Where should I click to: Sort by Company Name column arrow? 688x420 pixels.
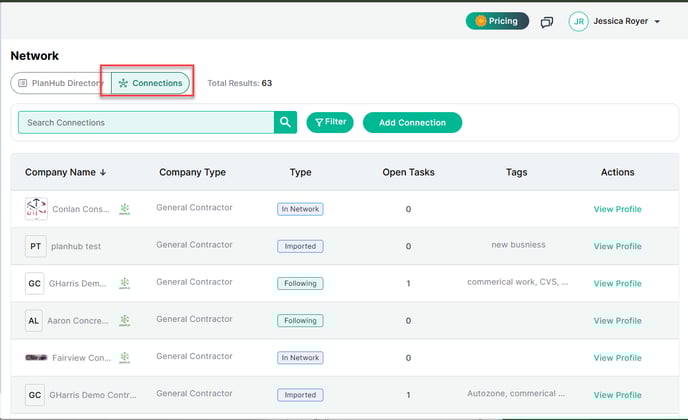pos(103,172)
